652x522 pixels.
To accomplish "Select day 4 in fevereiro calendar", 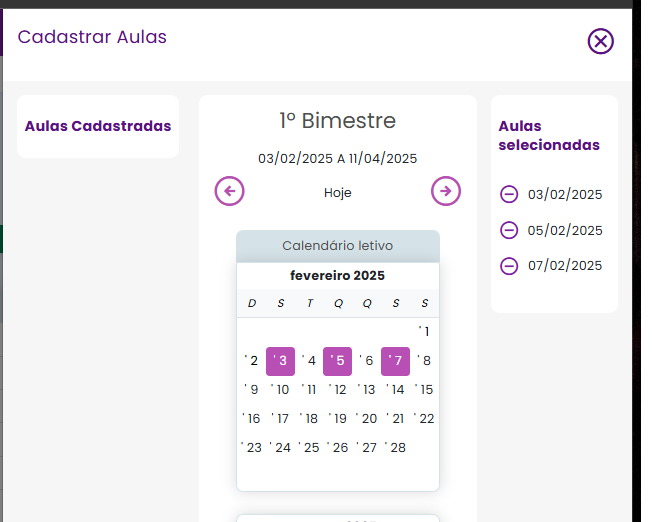I will coord(309,361).
